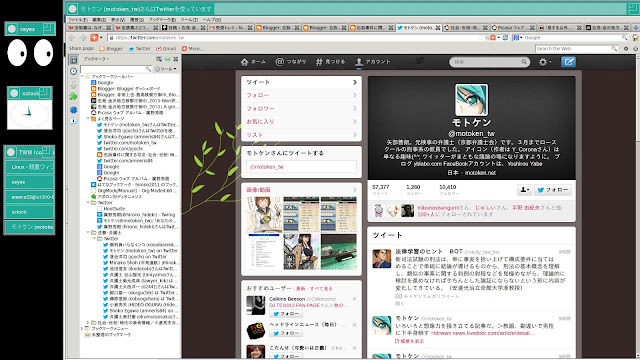Open the ツール(T) menu in menu bar
The width and height of the screenshot is (640, 360).
(x=189, y=20)
